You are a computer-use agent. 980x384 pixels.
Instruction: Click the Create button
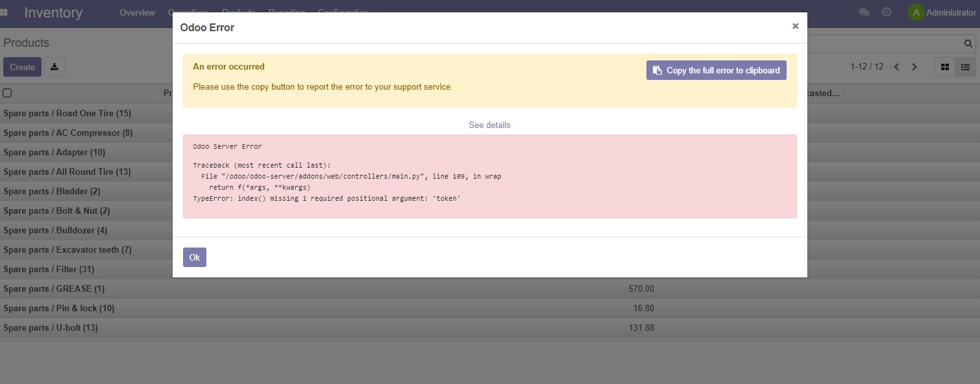(x=22, y=67)
